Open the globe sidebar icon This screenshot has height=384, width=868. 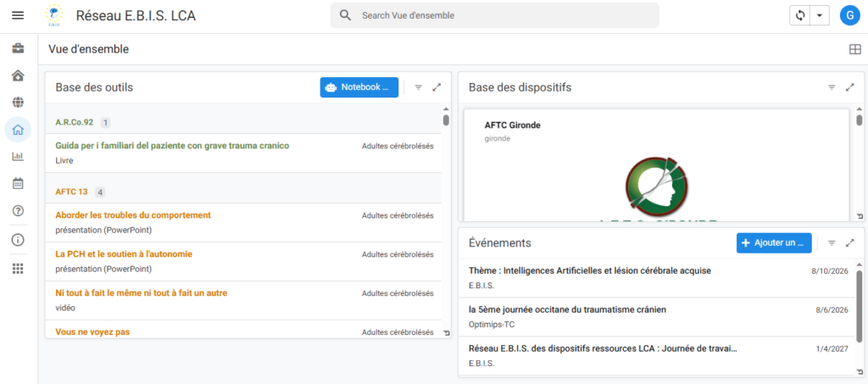pos(18,103)
